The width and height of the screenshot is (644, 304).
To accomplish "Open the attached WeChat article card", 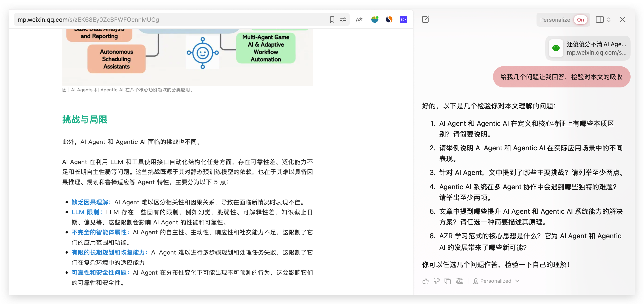I will pos(587,48).
